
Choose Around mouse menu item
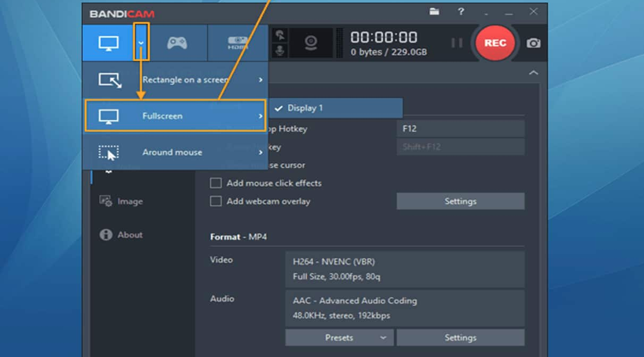coord(175,152)
